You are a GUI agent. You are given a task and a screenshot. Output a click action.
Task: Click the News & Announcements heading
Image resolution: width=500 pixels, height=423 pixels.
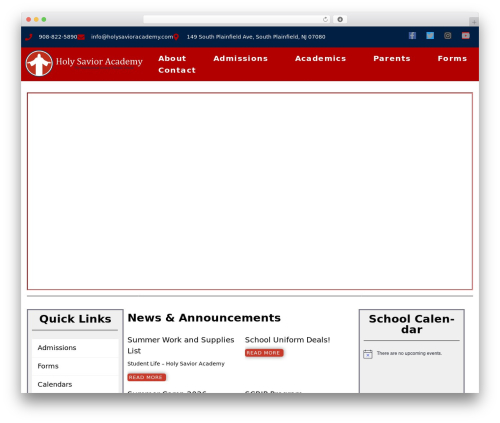tap(204, 318)
